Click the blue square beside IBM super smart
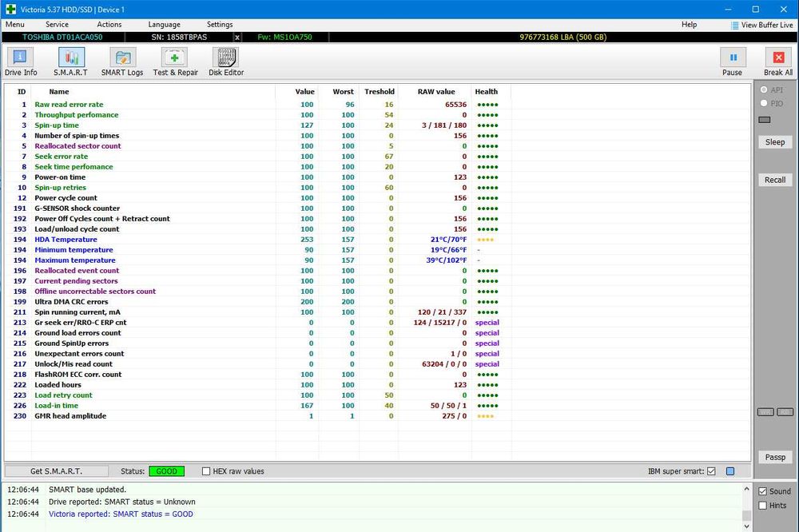Screen dimensions: 799x532 pos(729,471)
